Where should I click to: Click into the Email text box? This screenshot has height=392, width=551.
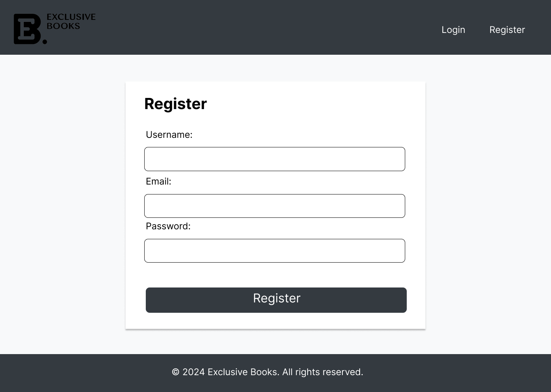pyautogui.click(x=274, y=206)
